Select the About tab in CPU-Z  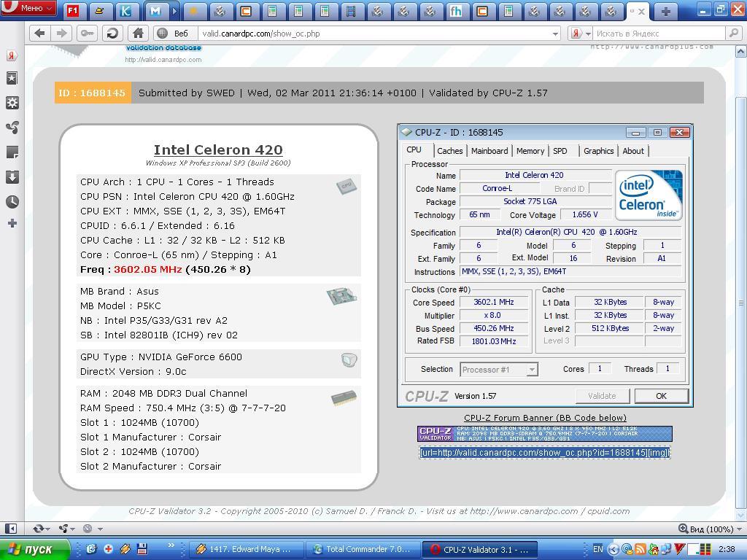pos(633,151)
